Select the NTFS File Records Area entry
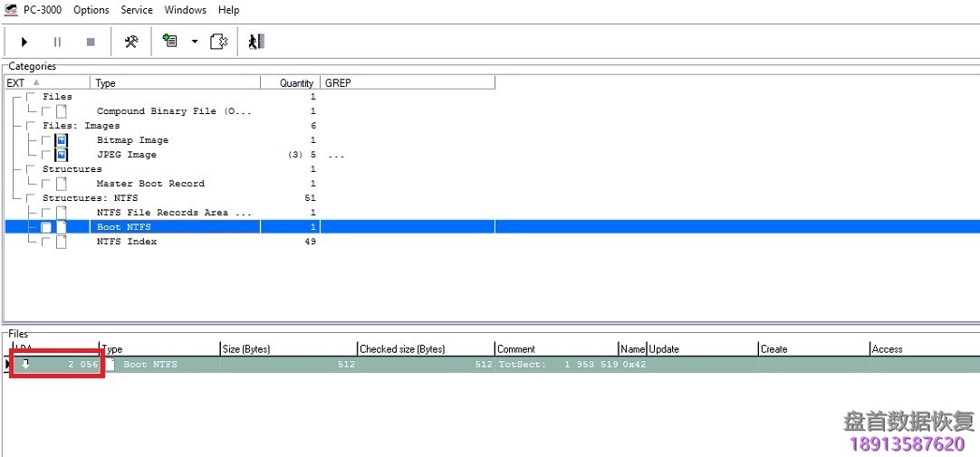This screenshot has width=980, height=457. coord(174,213)
